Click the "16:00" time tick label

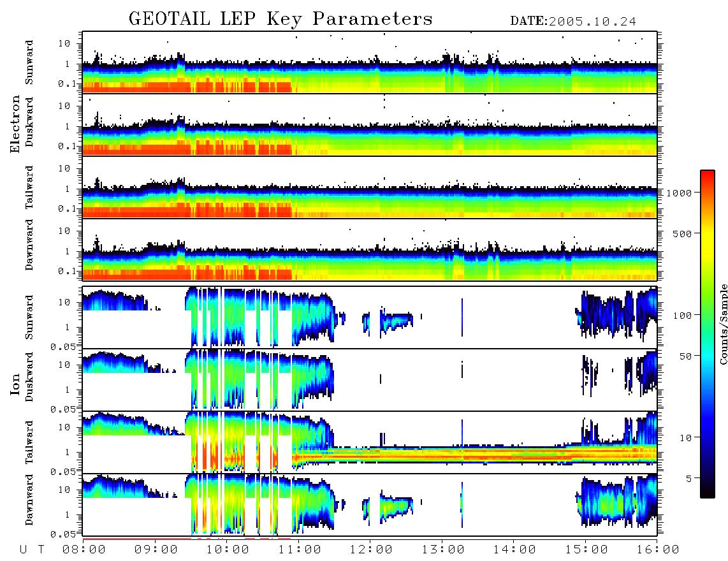tap(658, 550)
